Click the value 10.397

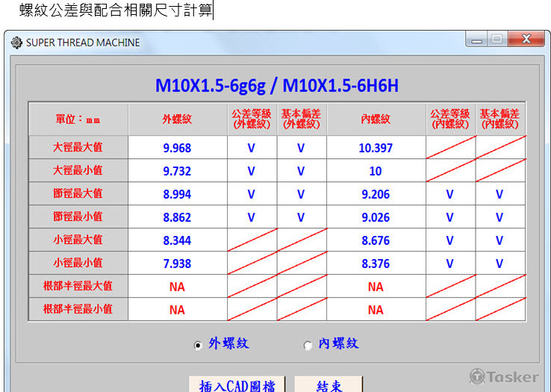(376, 148)
